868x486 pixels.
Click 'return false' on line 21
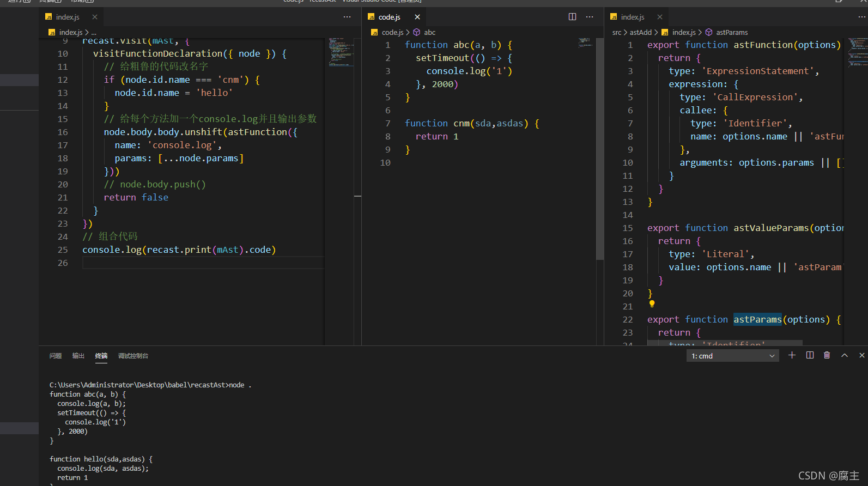click(136, 197)
